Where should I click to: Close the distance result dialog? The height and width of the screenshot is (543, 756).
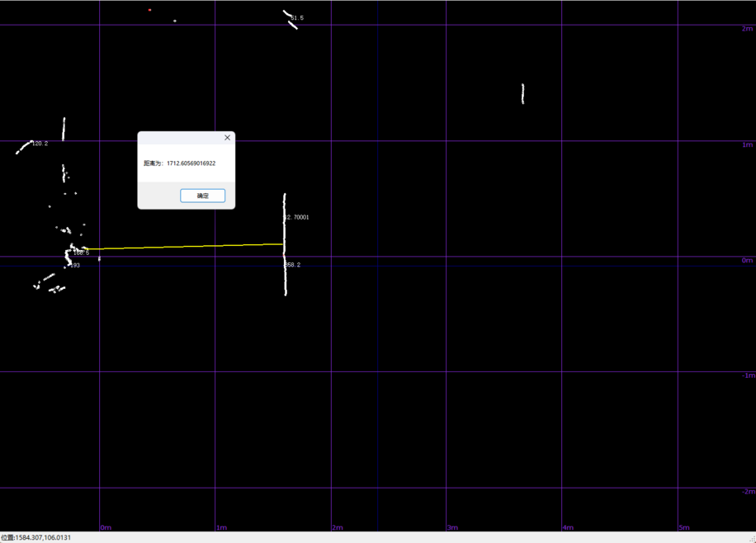227,138
